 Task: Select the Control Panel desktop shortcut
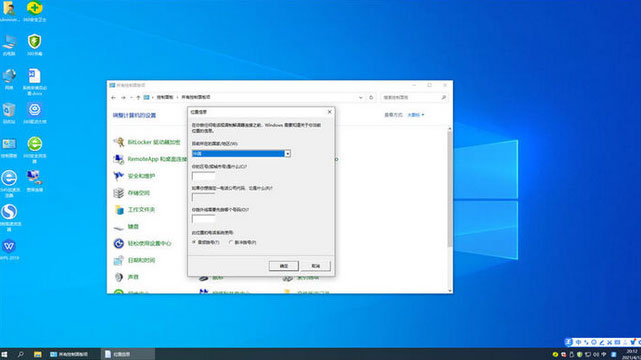(9, 148)
